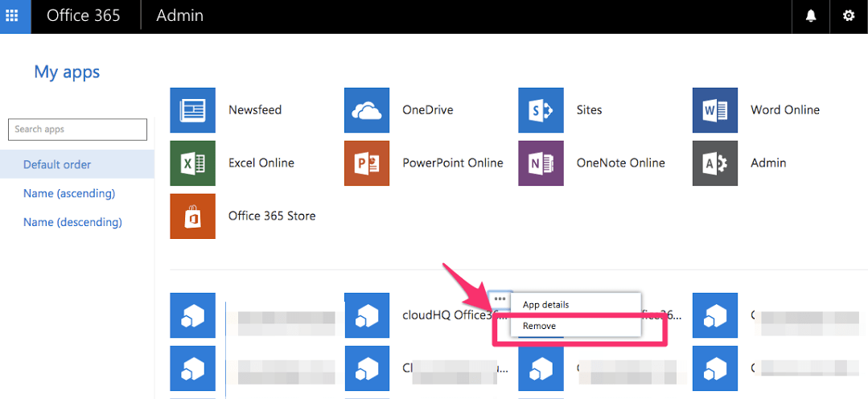Screen dimensions: 868x399
Task: Click the notifications bell icon
Action: tap(811, 15)
